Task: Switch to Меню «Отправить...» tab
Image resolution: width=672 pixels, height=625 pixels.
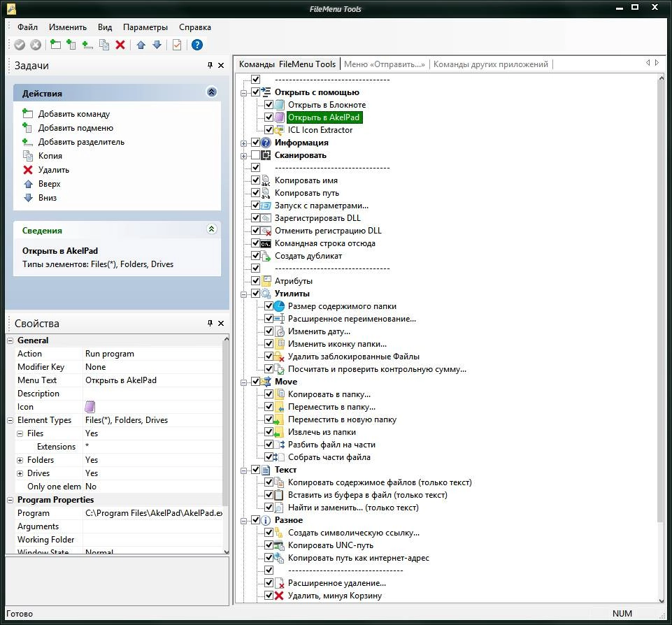Action: tap(385, 64)
